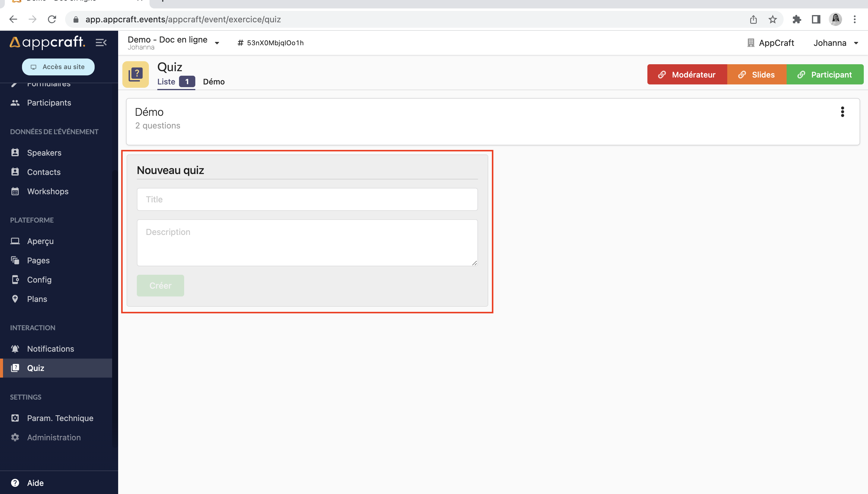Click the Description textarea field
The image size is (868, 494).
pos(307,242)
